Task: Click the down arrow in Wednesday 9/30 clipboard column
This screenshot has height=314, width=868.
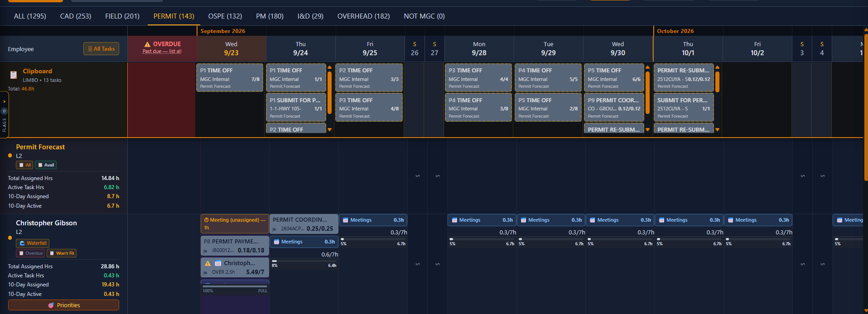Action: [648, 130]
